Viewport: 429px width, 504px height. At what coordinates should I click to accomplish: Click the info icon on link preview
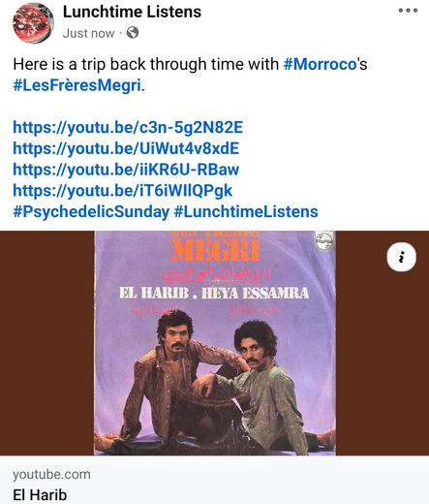(x=401, y=257)
